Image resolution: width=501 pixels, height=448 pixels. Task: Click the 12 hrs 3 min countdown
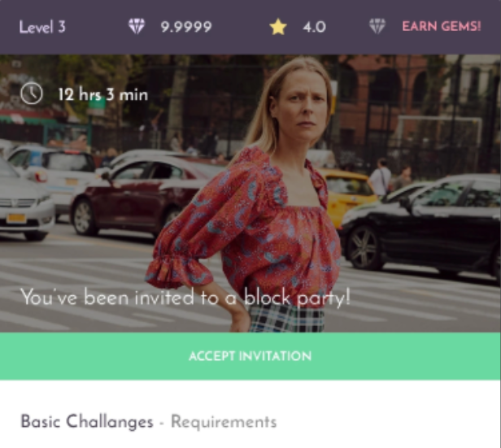[x=103, y=94]
